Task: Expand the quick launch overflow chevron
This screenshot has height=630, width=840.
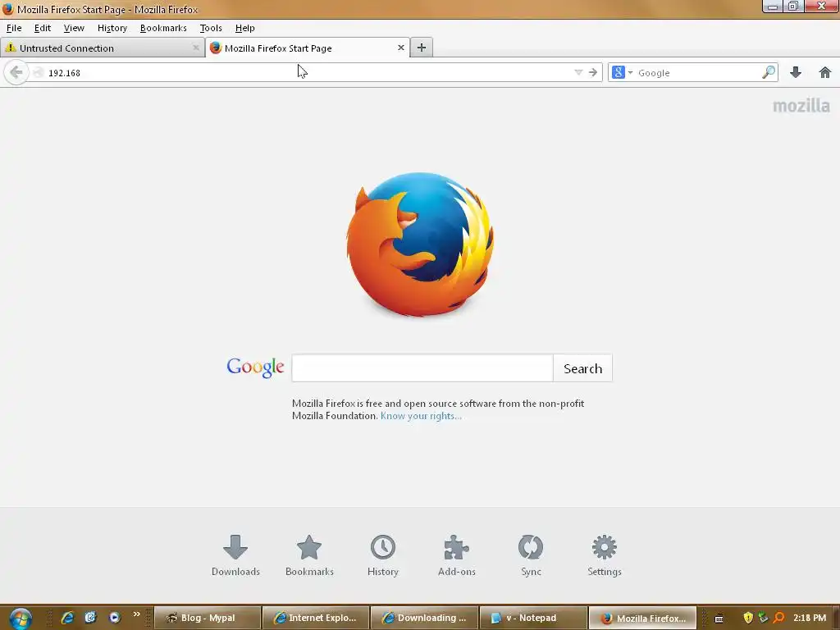Action: coord(137,614)
